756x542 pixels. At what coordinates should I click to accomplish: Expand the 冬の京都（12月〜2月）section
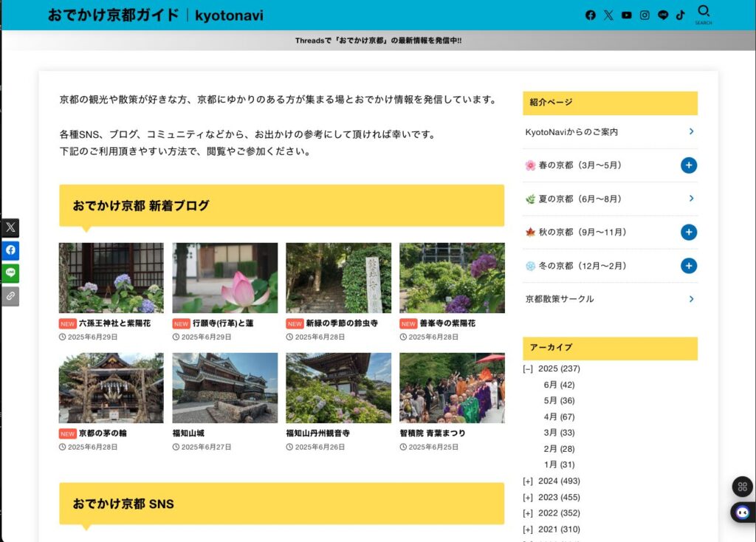click(x=688, y=265)
